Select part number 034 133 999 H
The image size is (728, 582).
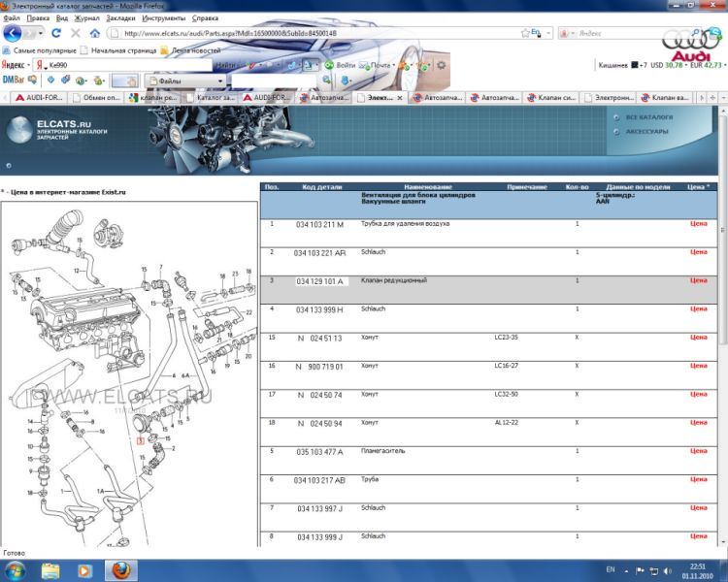click(x=319, y=309)
